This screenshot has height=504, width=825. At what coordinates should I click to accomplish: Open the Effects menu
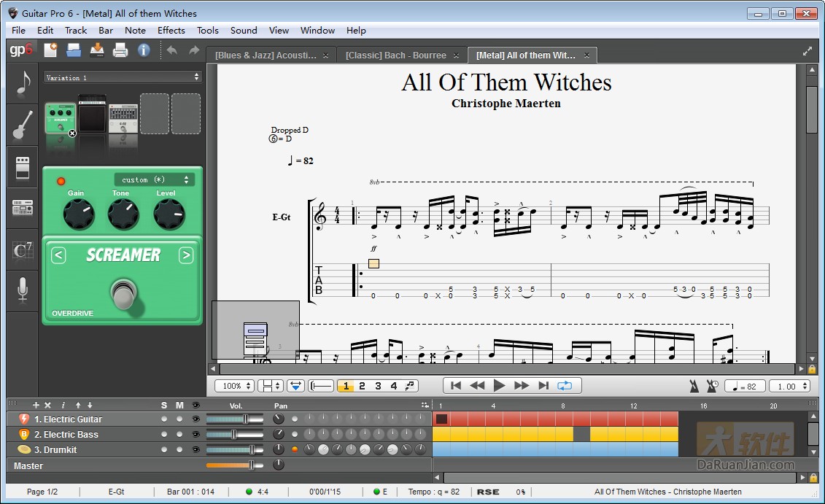point(171,31)
